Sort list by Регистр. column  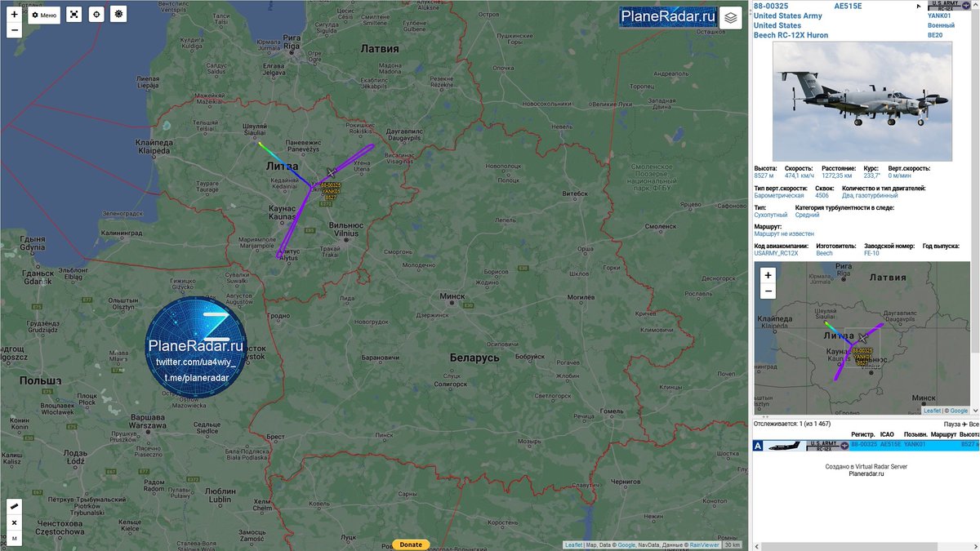862,434
